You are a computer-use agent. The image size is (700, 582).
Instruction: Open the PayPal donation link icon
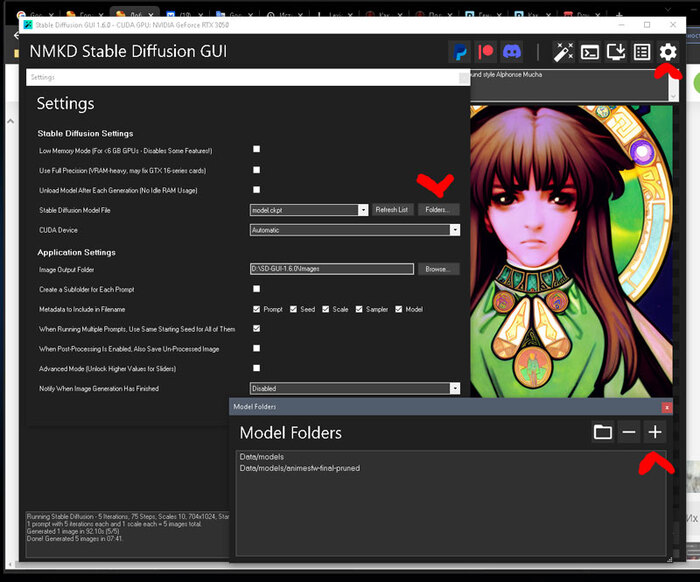point(460,51)
